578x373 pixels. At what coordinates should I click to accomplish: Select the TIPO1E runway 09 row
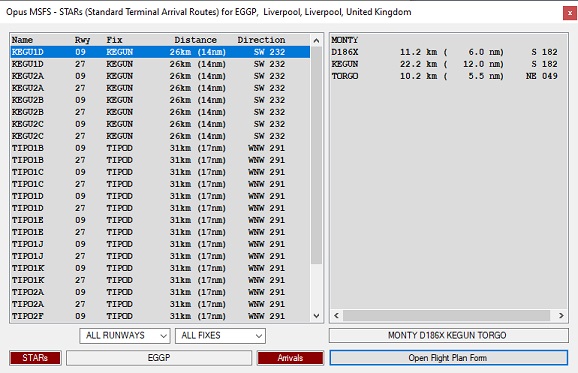point(160,220)
